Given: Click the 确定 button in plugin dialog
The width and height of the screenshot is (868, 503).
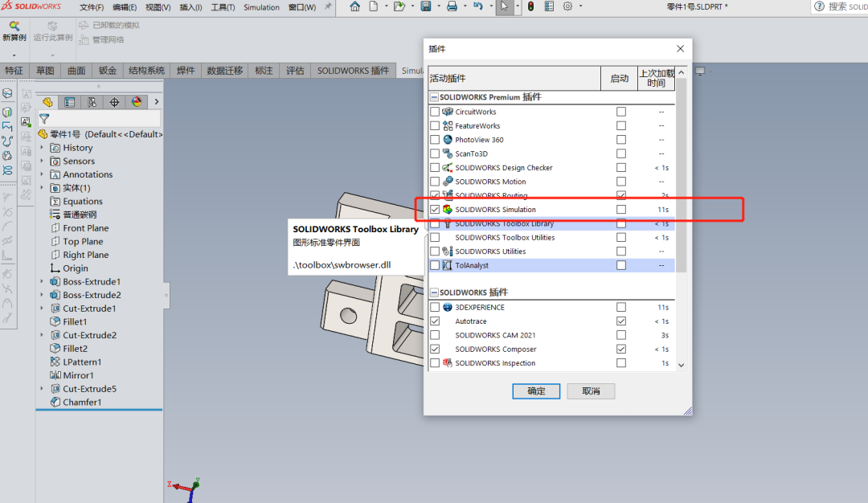Looking at the screenshot, I should click(536, 391).
